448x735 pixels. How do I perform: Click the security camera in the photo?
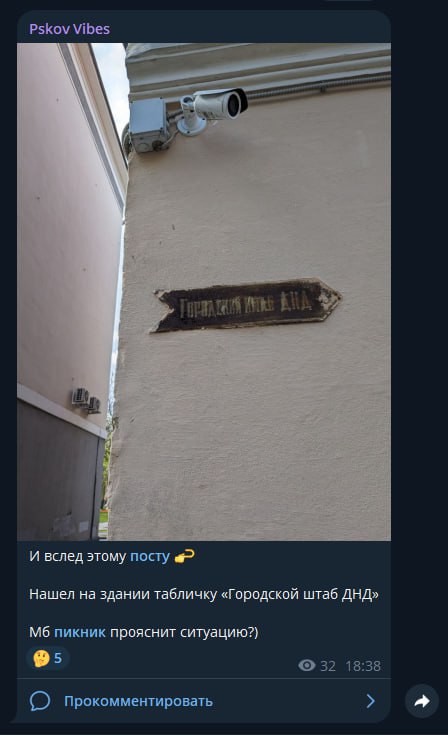click(x=213, y=109)
